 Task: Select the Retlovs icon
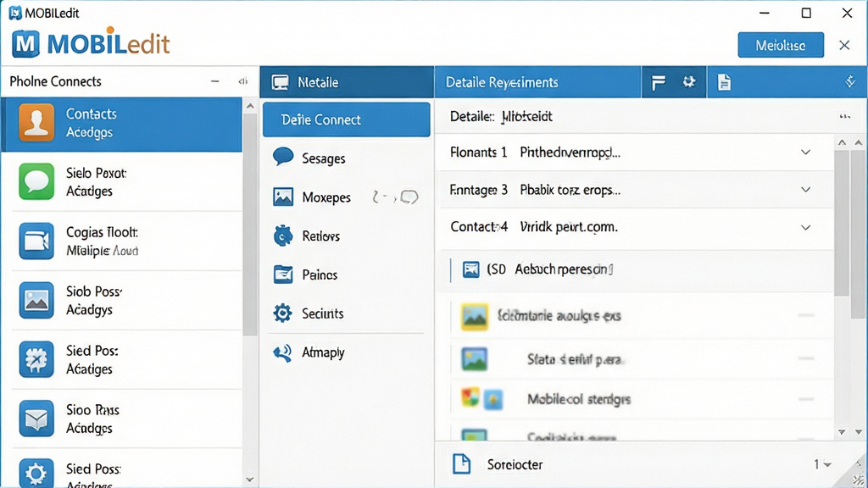click(x=283, y=236)
